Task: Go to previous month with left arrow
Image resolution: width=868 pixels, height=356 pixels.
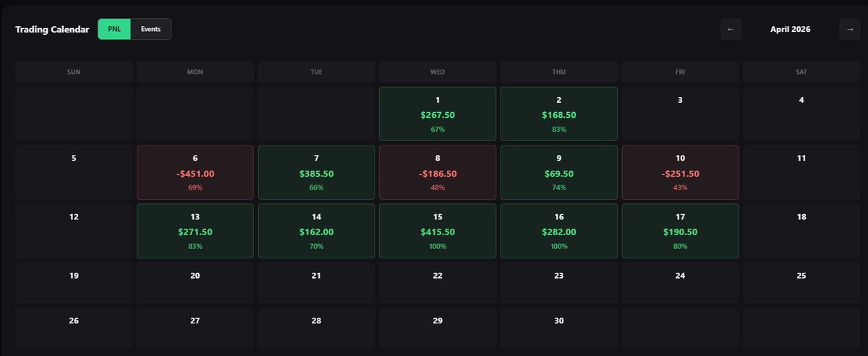Action: (x=731, y=30)
